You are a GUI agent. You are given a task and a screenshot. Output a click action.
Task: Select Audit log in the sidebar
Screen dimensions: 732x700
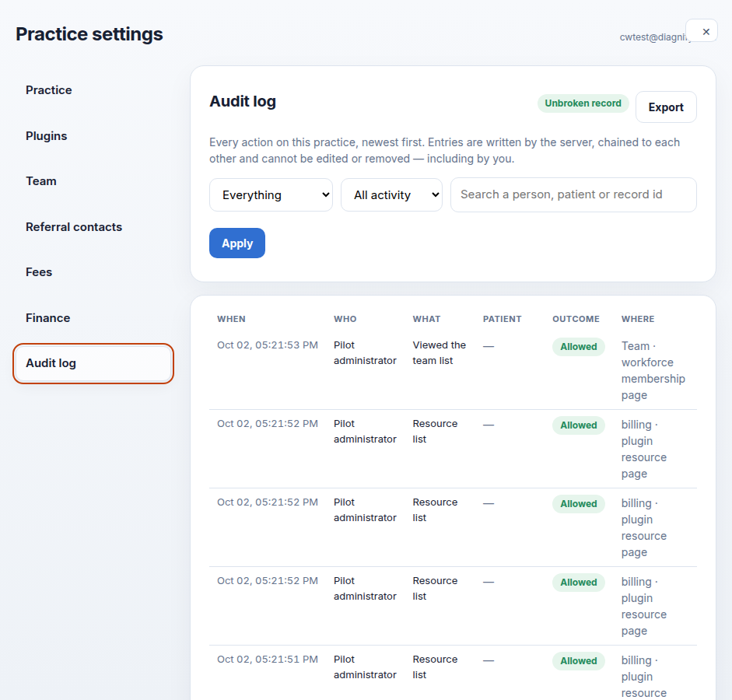point(93,363)
